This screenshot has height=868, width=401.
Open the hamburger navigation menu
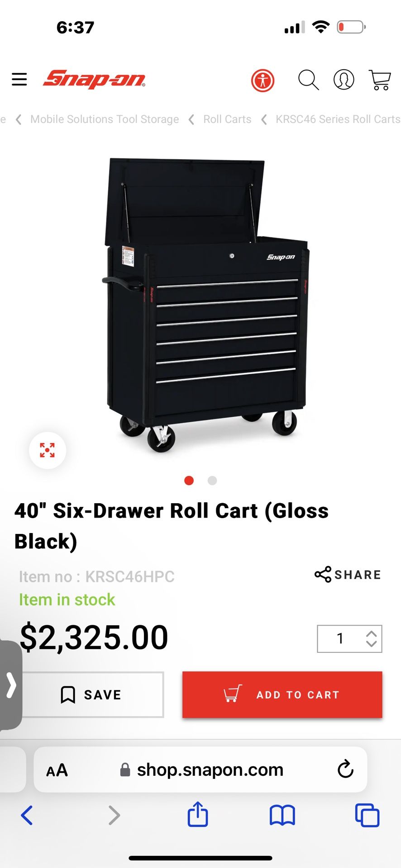click(19, 80)
